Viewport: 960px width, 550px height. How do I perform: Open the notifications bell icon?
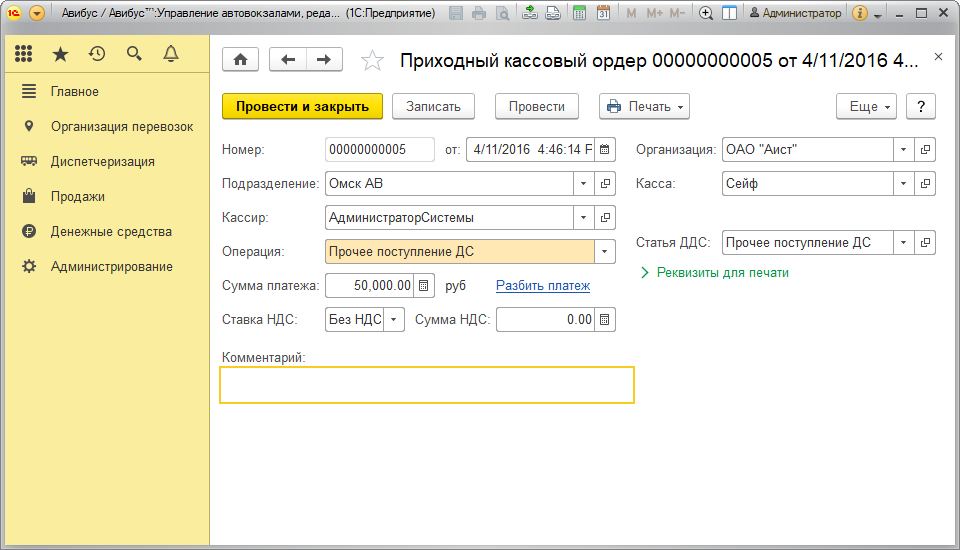point(170,54)
